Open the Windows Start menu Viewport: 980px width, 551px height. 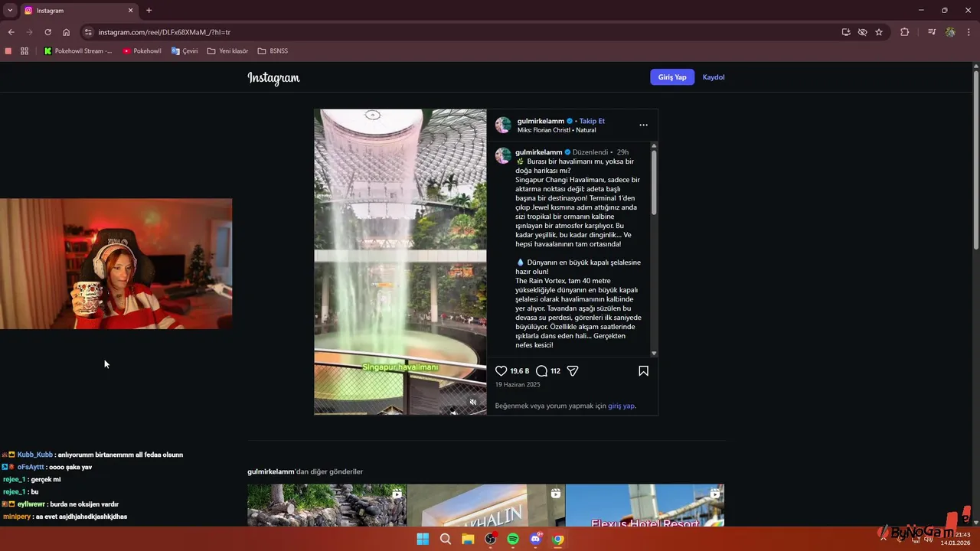coord(423,539)
